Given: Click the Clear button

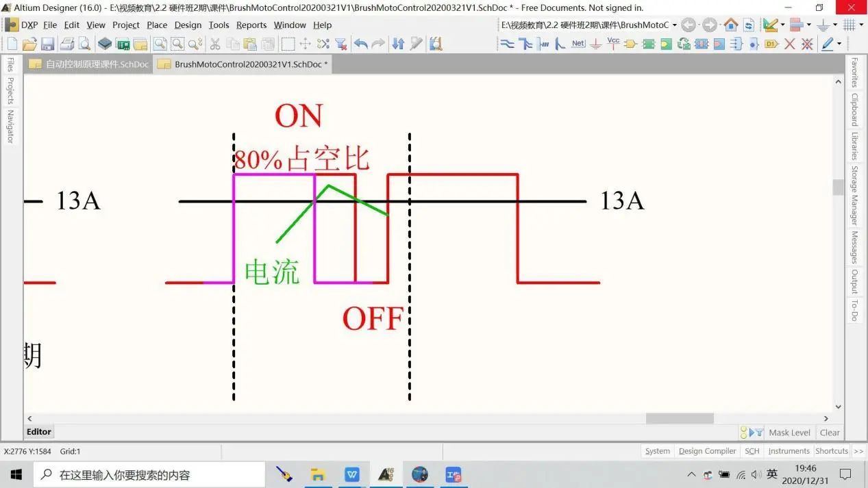Looking at the screenshot, I should tap(830, 433).
